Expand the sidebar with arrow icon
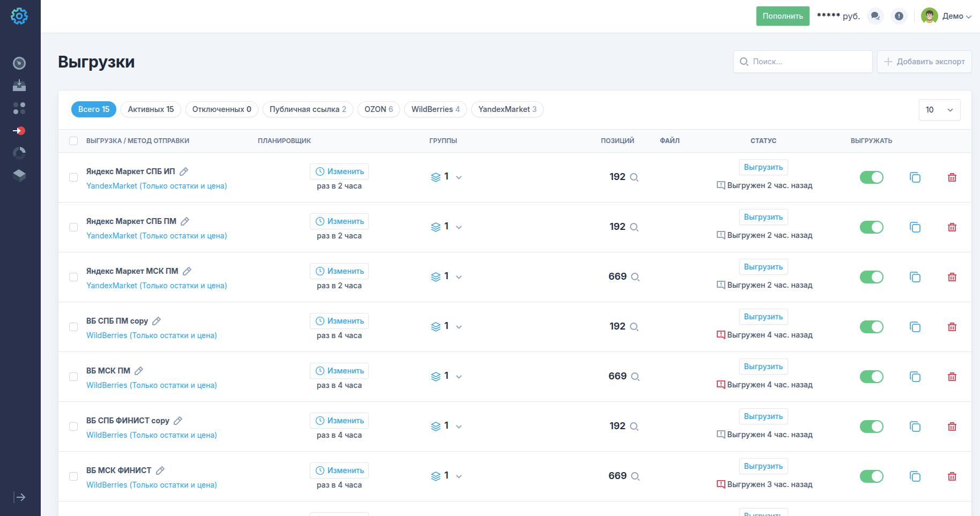Screen dimensions: 980x516 coord(20,497)
